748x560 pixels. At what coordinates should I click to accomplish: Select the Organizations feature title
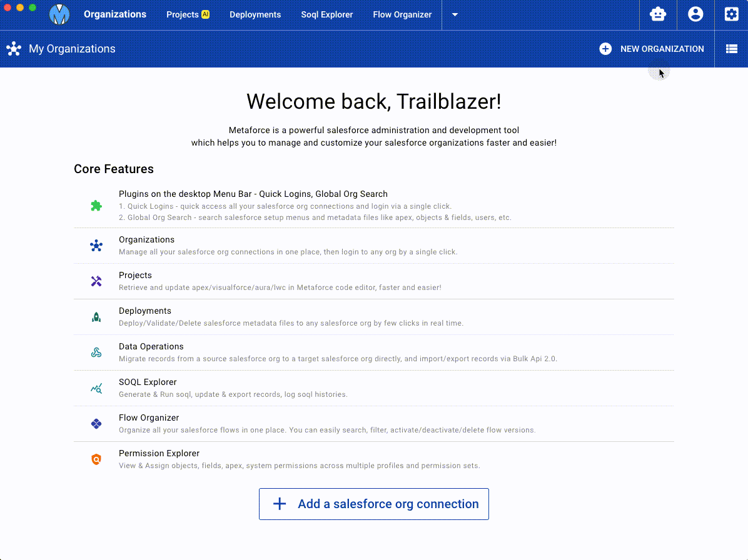[146, 240]
